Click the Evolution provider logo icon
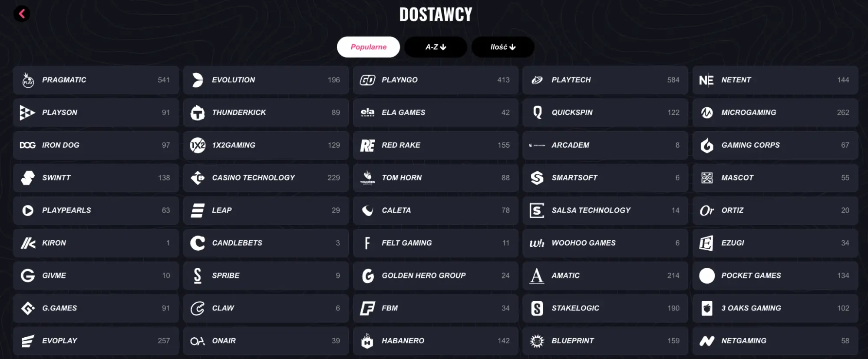This screenshot has height=359, width=868. pos(198,80)
